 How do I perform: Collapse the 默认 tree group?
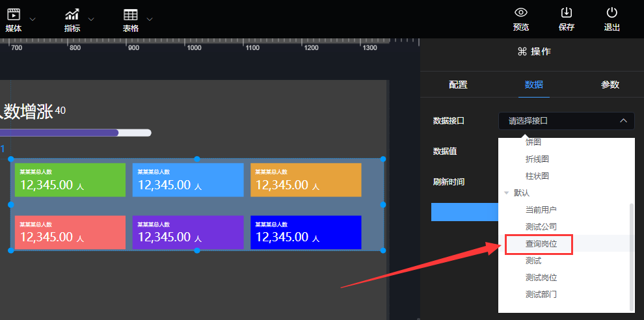point(507,193)
